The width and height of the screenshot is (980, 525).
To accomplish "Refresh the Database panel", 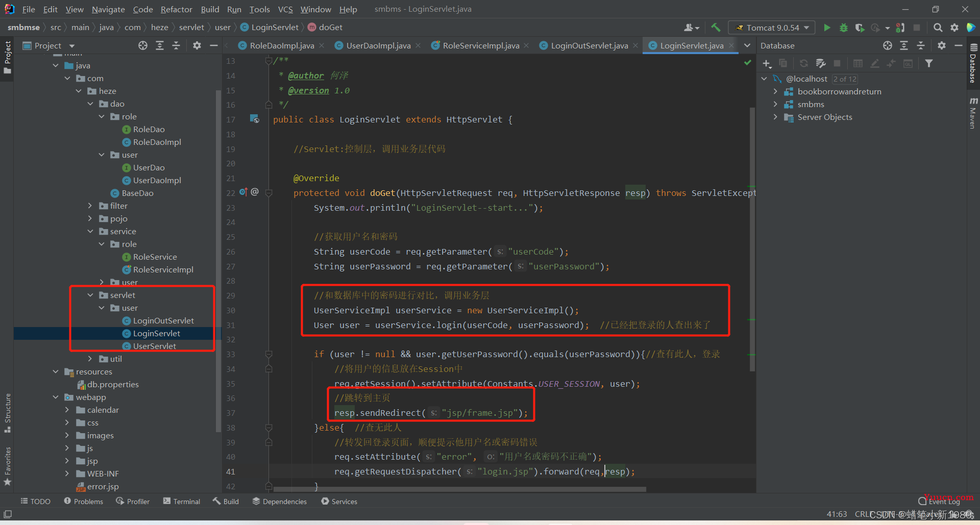I will point(804,63).
